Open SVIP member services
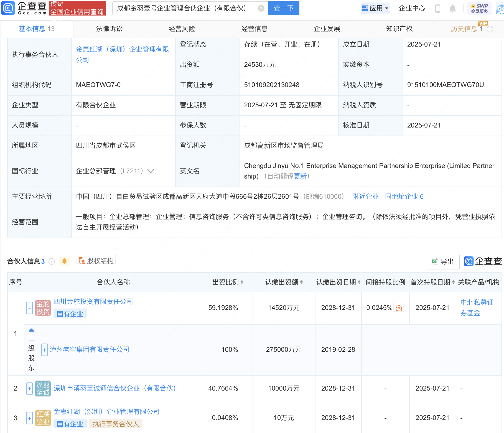This screenshot has height=433, width=504. point(479,8)
